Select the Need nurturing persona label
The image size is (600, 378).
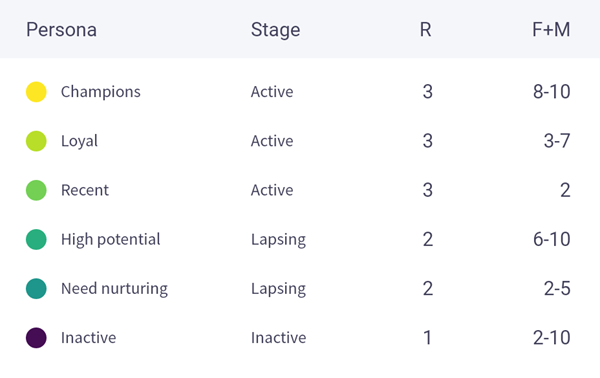pos(114,289)
